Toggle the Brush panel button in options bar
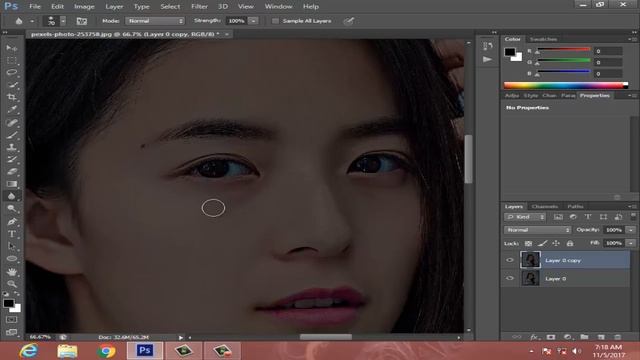Screen dimensions: 640x360 coord(82,21)
